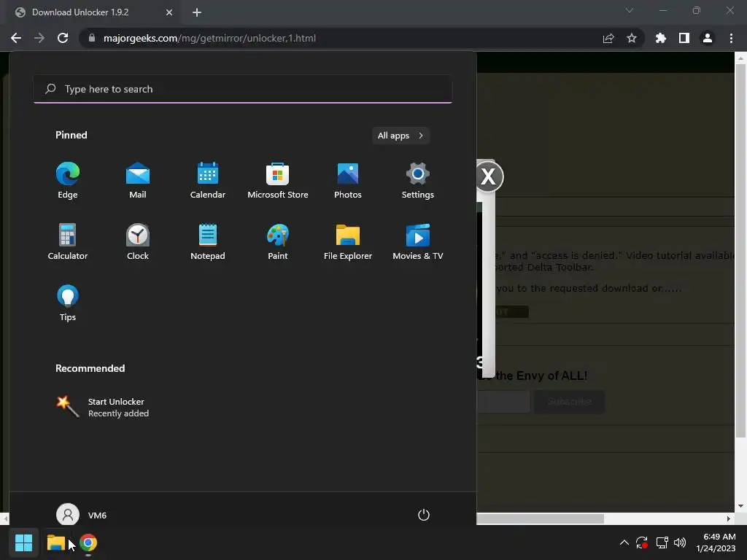This screenshot has width=747, height=560.
Task: Launch the Photos app
Action: click(348, 181)
